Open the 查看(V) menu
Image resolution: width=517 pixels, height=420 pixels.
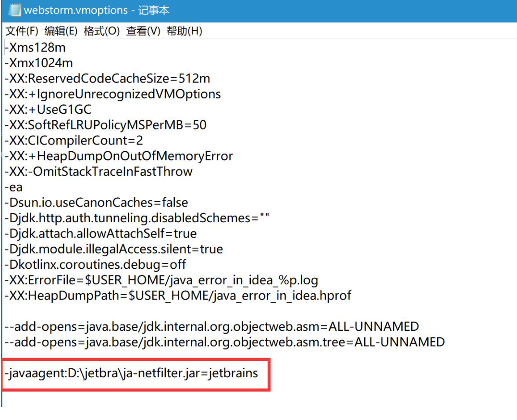click(143, 31)
